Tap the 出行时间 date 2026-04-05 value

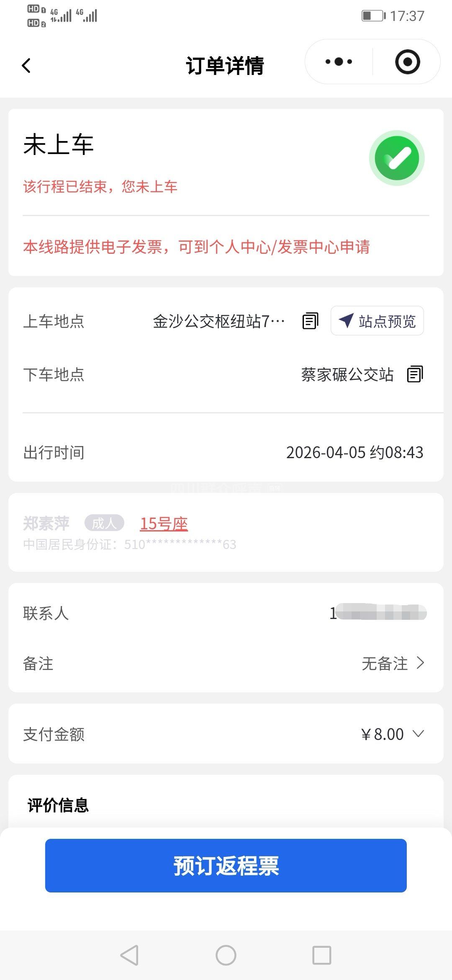tap(354, 453)
